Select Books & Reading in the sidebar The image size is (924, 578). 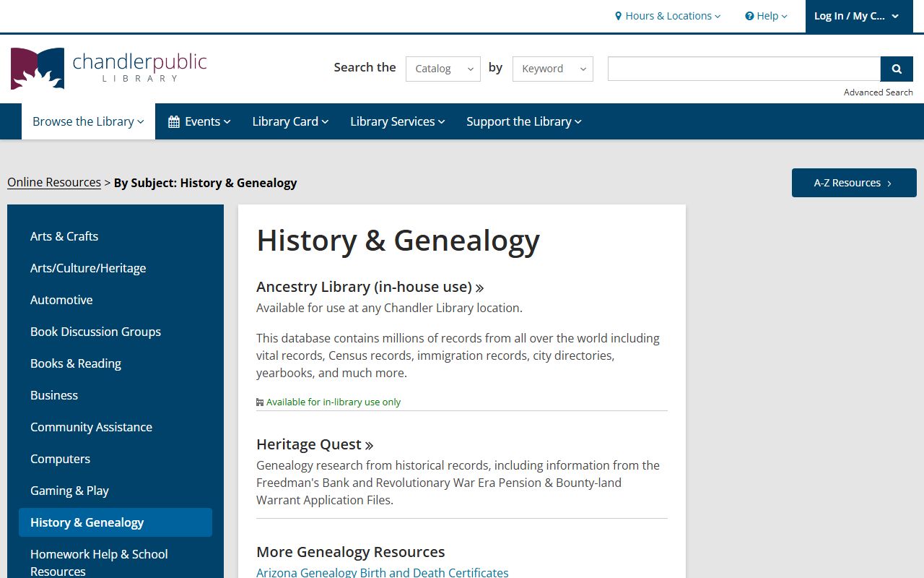pyautogui.click(x=115, y=363)
